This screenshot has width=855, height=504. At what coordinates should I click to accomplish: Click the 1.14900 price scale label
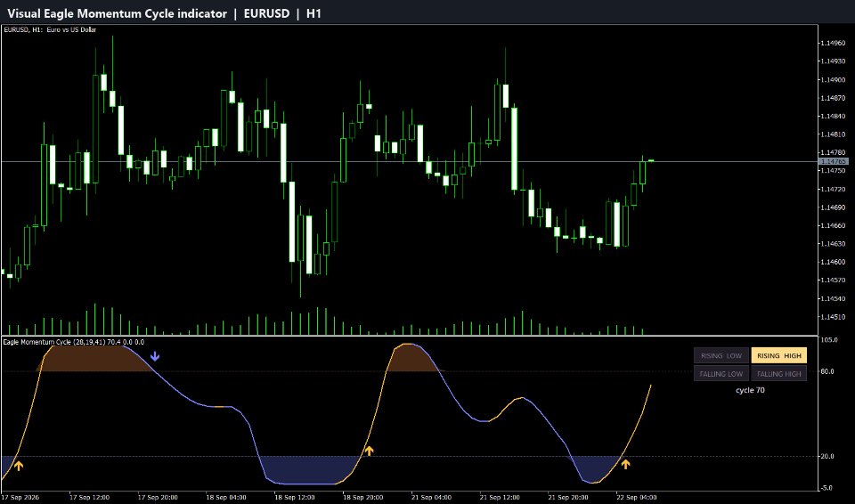pos(833,79)
